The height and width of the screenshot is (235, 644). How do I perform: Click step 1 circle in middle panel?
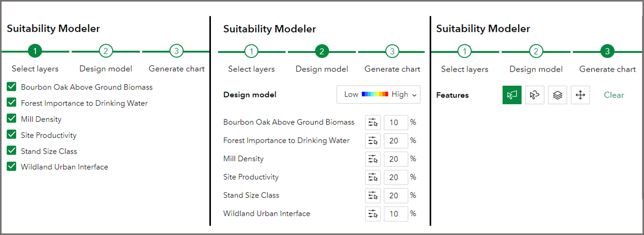pyautogui.click(x=251, y=51)
